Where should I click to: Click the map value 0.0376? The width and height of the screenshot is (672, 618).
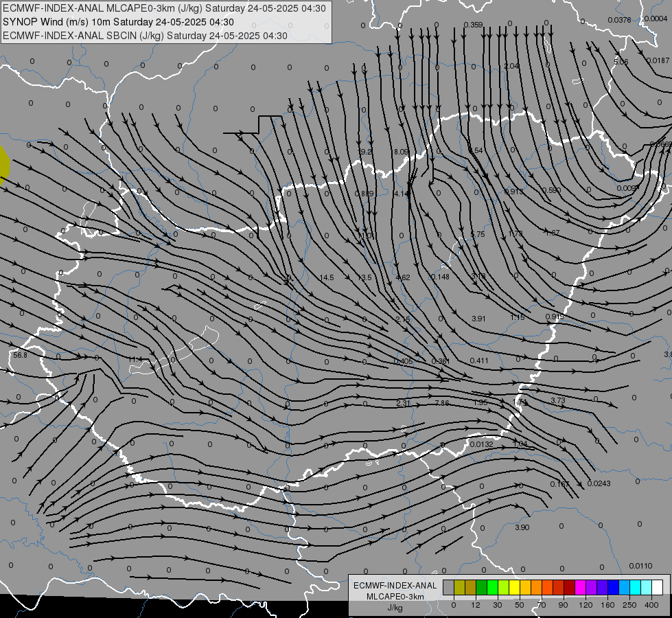tap(619, 20)
